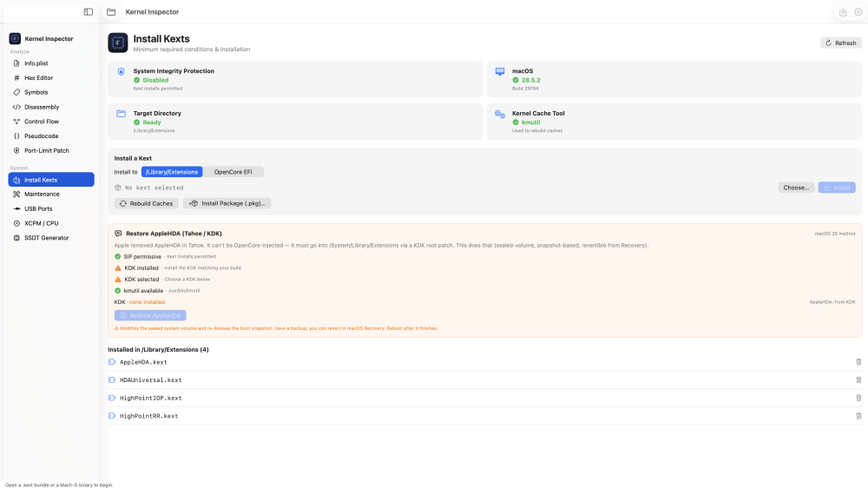Viewport: 868px width, 488px height.
Task: Close the window using title bar close icon
Action: [x=858, y=12]
